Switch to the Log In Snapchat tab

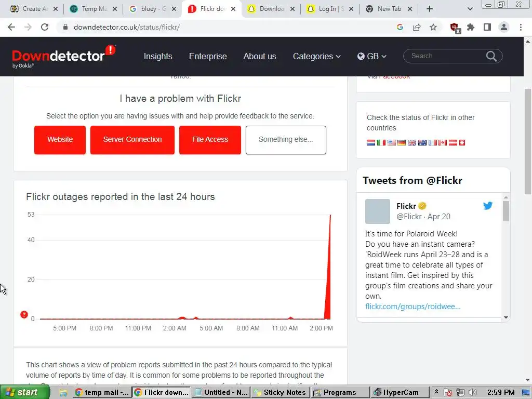[x=330, y=9]
